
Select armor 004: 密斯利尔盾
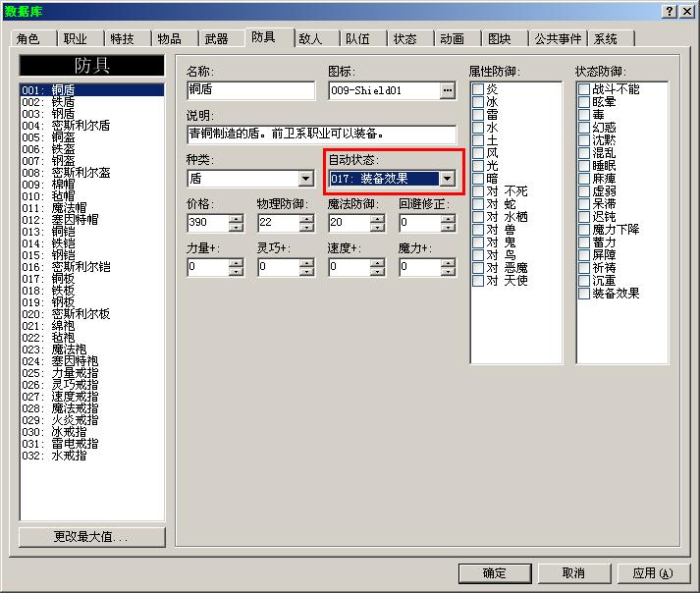coord(92,126)
